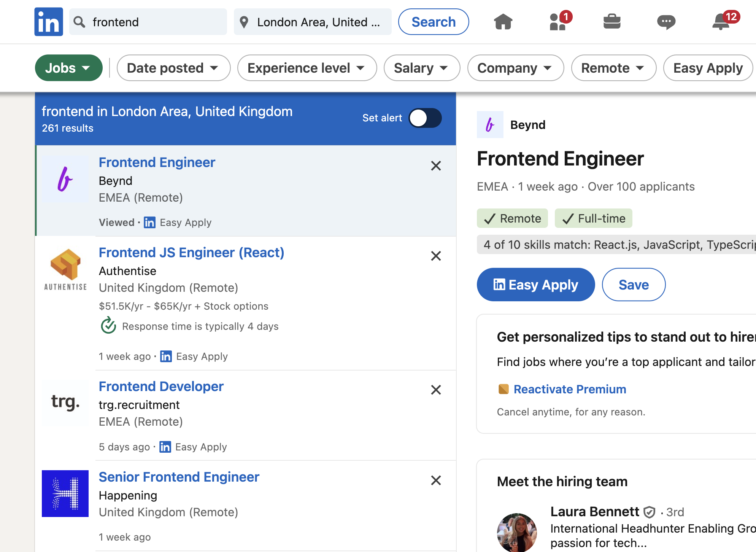Click the 261 results text

[x=68, y=128]
